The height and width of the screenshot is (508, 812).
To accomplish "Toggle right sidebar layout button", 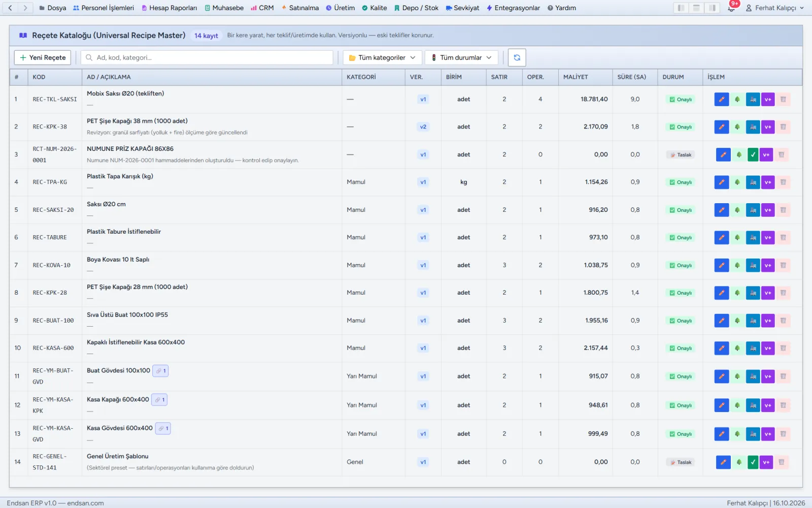I will tap(713, 8).
